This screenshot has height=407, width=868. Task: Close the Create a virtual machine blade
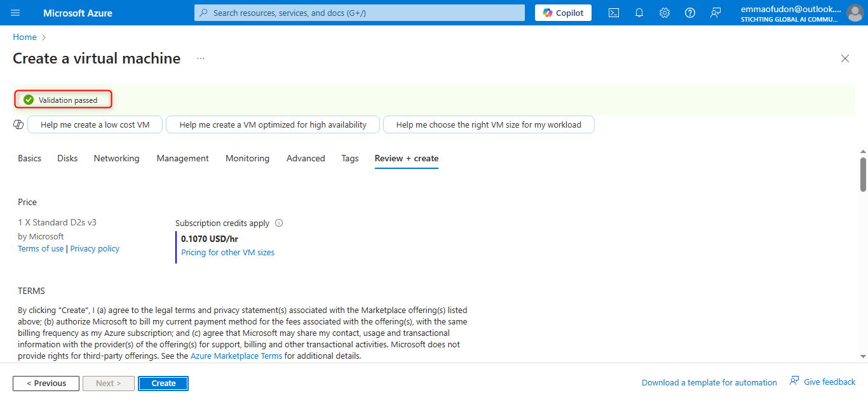point(845,58)
